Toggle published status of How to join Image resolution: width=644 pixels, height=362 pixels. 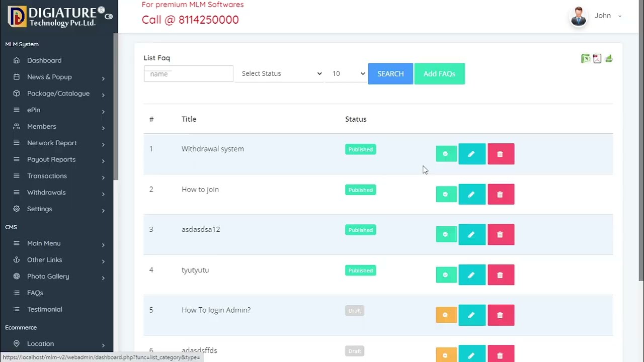[446, 194]
